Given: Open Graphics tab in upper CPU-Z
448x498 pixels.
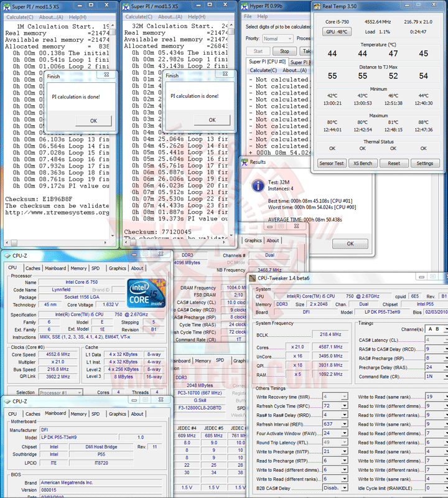Looking at the screenshot, I should point(117,268).
